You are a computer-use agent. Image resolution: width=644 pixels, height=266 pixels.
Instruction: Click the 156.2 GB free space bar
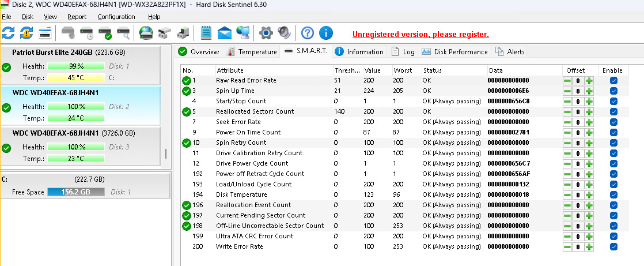[75, 192]
